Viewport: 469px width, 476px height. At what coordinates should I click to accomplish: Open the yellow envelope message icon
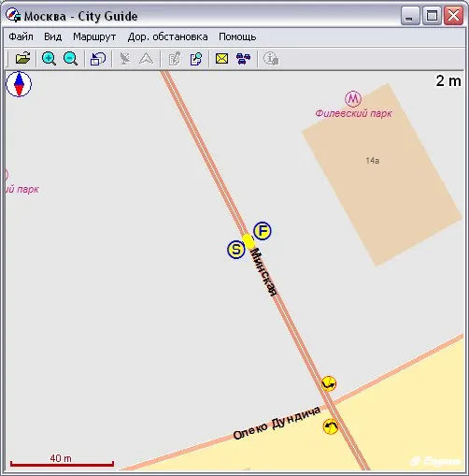(221, 58)
